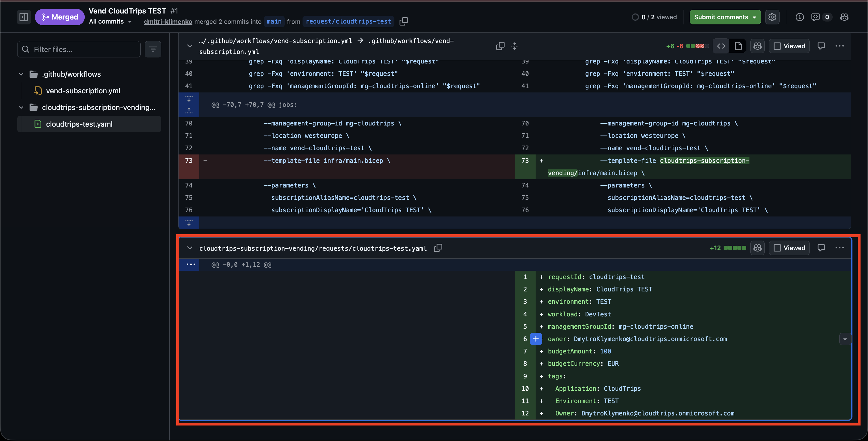The image size is (868, 441).
Task: Toggle the file tree sidebar panel icon
Action: pyautogui.click(x=24, y=17)
